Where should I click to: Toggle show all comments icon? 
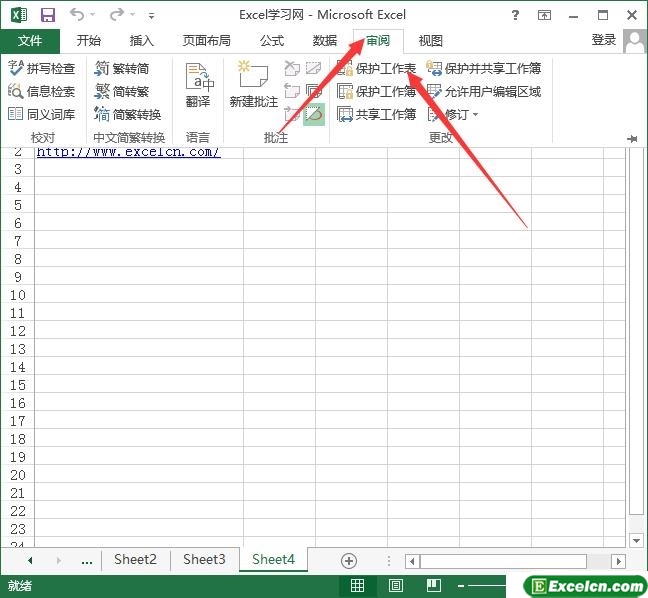coord(314,91)
